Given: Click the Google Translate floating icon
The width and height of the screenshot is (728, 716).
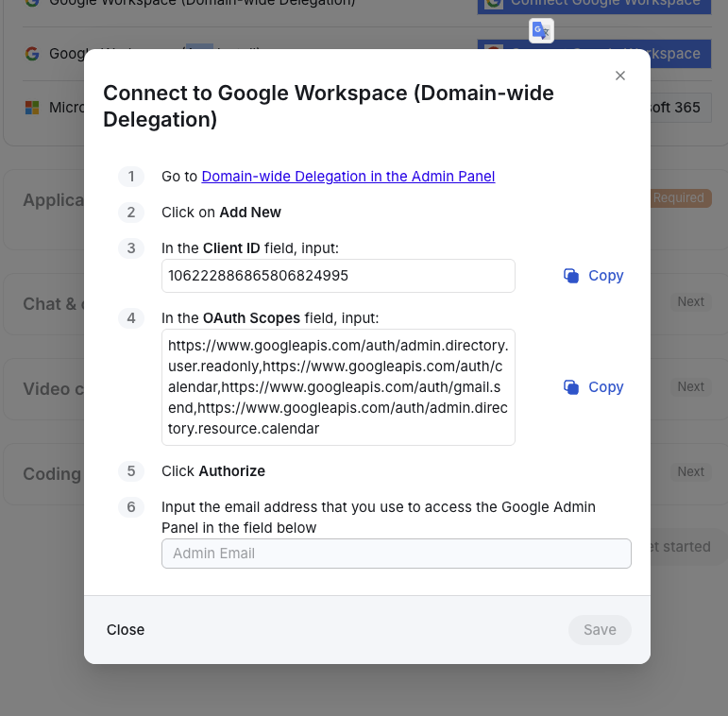Looking at the screenshot, I should [x=541, y=30].
